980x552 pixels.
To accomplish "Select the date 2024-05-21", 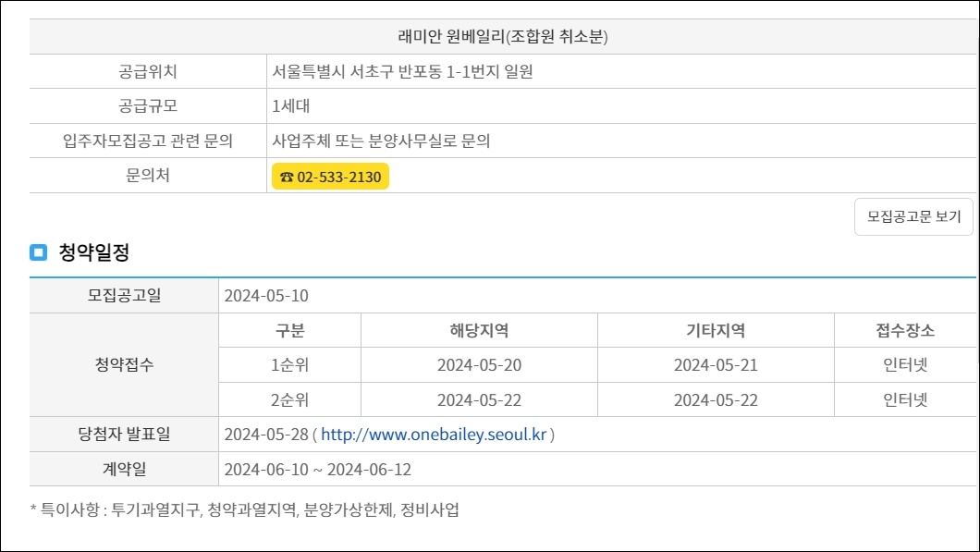I will click(x=717, y=365).
